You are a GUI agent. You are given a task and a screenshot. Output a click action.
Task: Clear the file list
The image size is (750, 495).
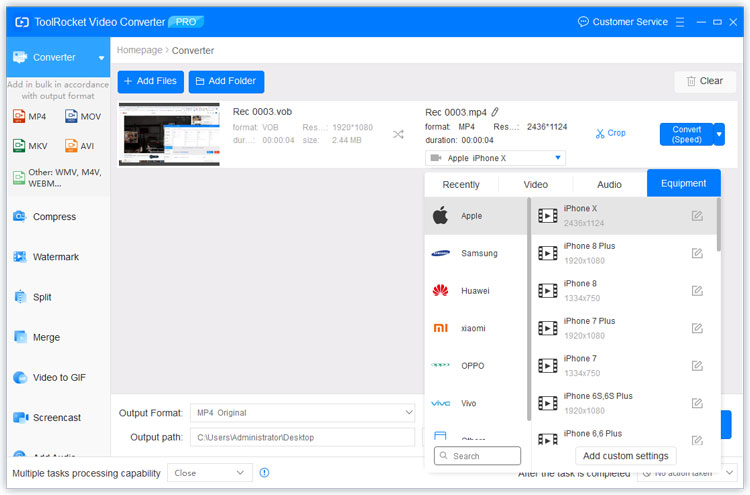click(705, 81)
